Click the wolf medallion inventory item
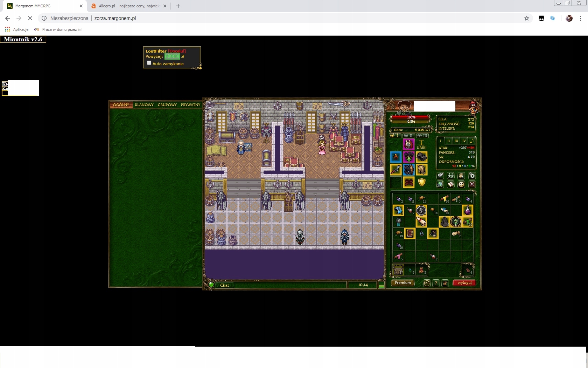The width and height of the screenshot is (588, 368). click(x=421, y=210)
